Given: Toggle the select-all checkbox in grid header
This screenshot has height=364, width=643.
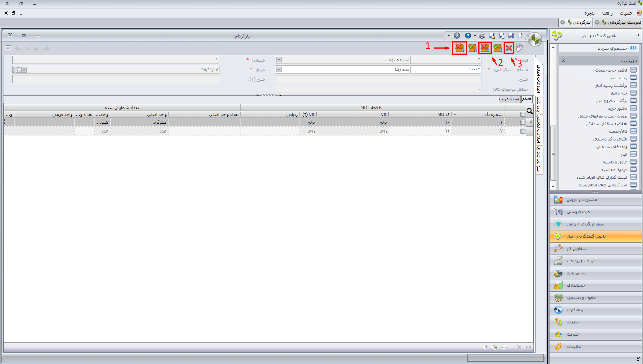Looking at the screenshot, I should click(523, 114).
